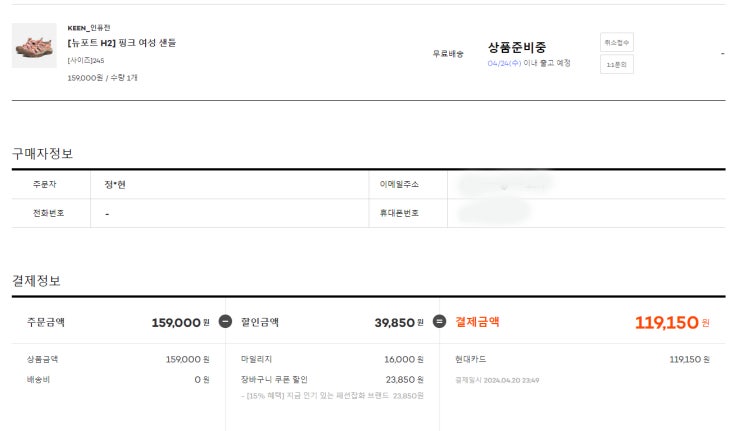Viewport: 743px width, 431px height.
Task: Select the 구매자정보 section heading
Action: click(x=42, y=153)
